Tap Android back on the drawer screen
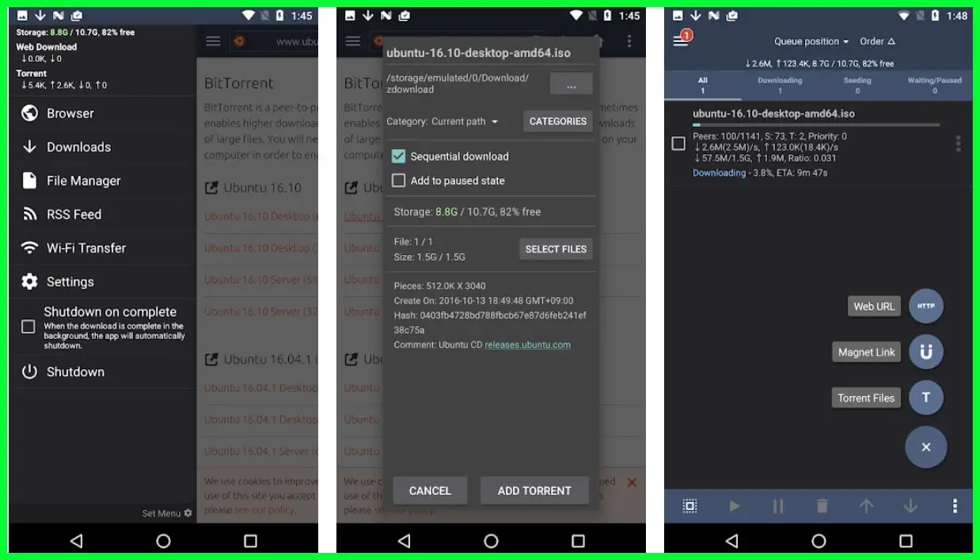 tap(76, 541)
